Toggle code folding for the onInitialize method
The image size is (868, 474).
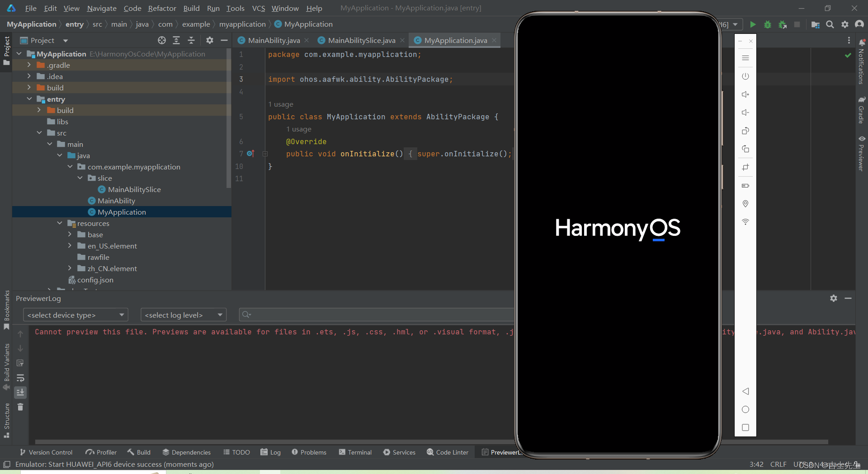[265, 154]
